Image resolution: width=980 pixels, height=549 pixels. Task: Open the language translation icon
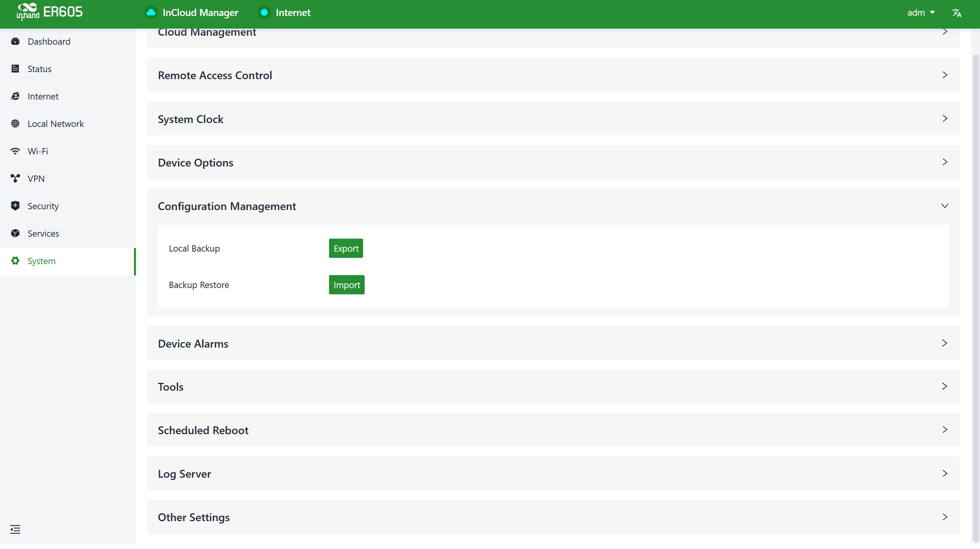(x=956, y=13)
